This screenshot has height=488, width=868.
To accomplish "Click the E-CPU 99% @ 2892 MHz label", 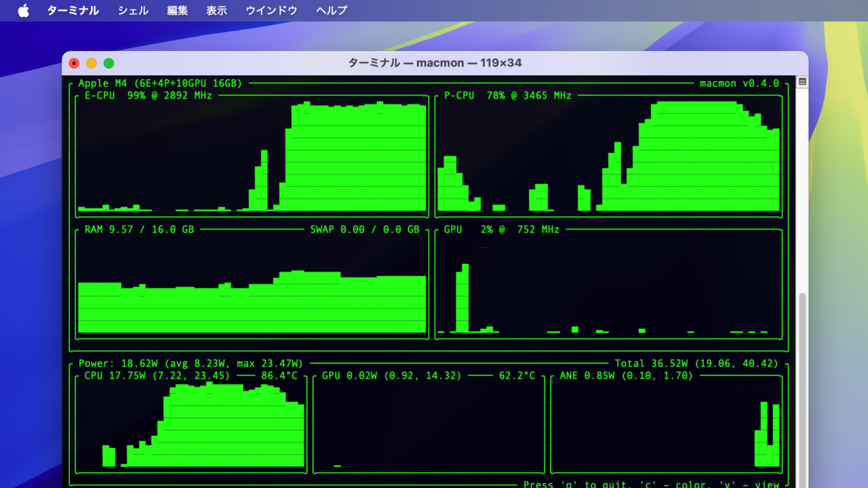I will 149,96.
